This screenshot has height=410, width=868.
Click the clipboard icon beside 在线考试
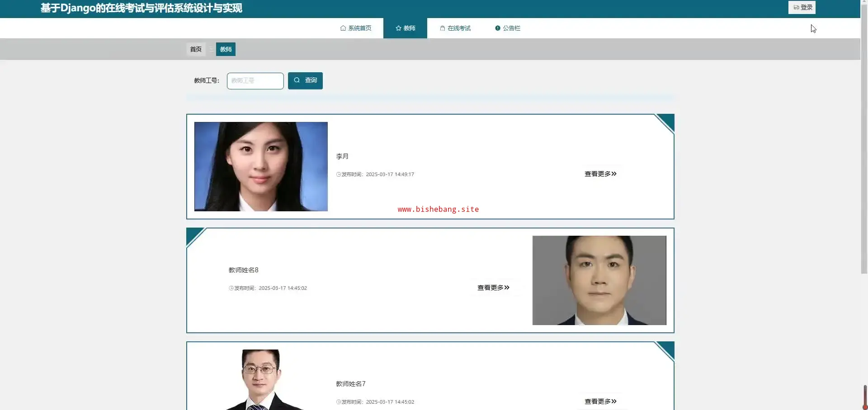pyautogui.click(x=443, y=28)
